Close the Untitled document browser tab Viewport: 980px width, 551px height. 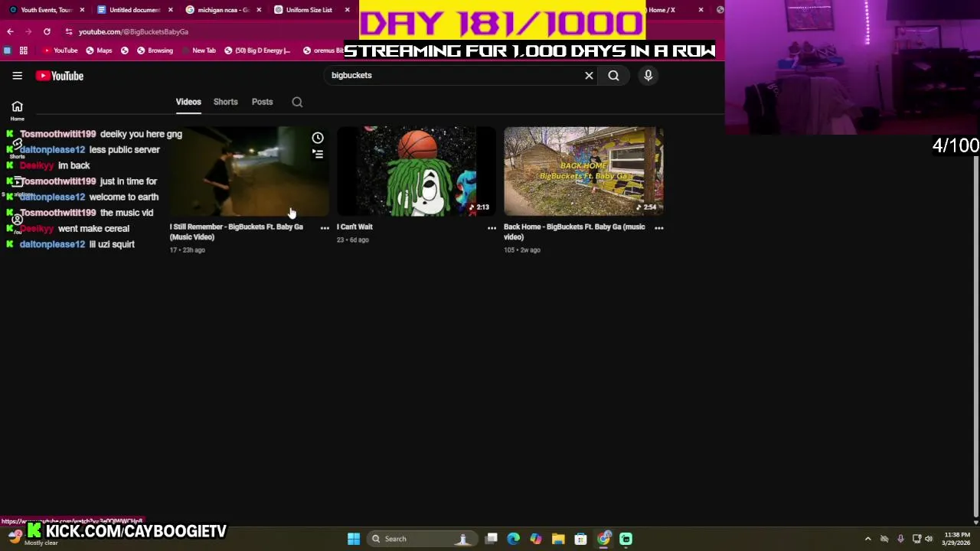170,10
